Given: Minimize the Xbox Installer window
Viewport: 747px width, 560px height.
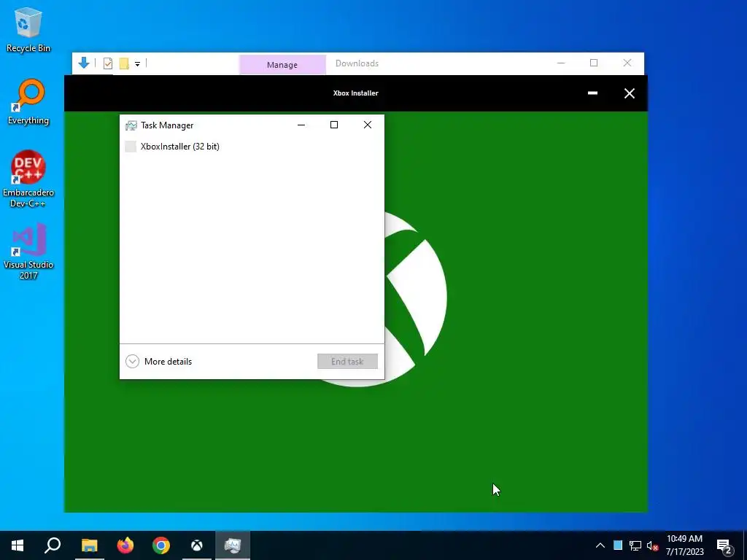Looking at the screenshot, I should coord(592,93).
